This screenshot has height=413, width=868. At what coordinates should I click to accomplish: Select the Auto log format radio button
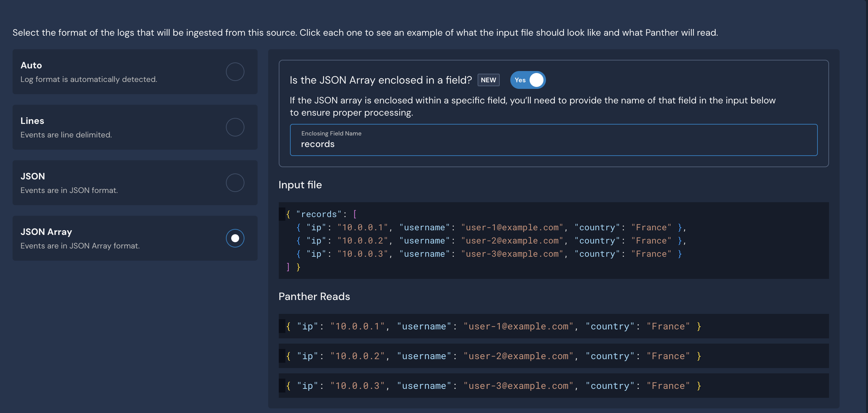click(x=235, y=72)
